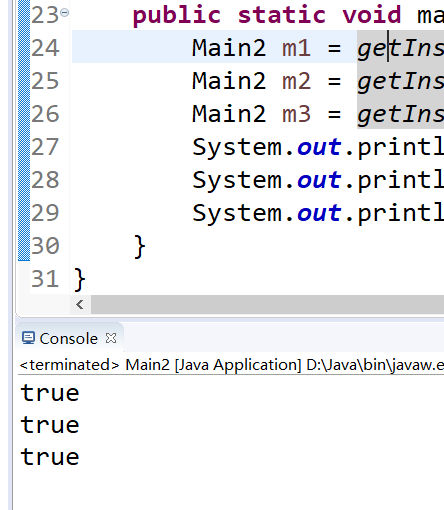Screen dimensions: 444x510
Task: Click 'Main2' type on line 24
Action: (229, 48)
